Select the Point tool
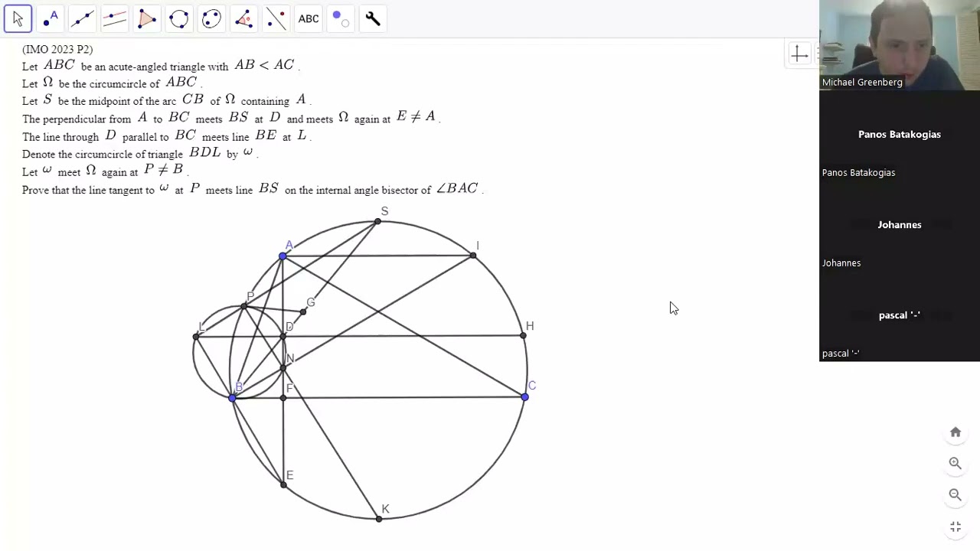 click(50, 19)
